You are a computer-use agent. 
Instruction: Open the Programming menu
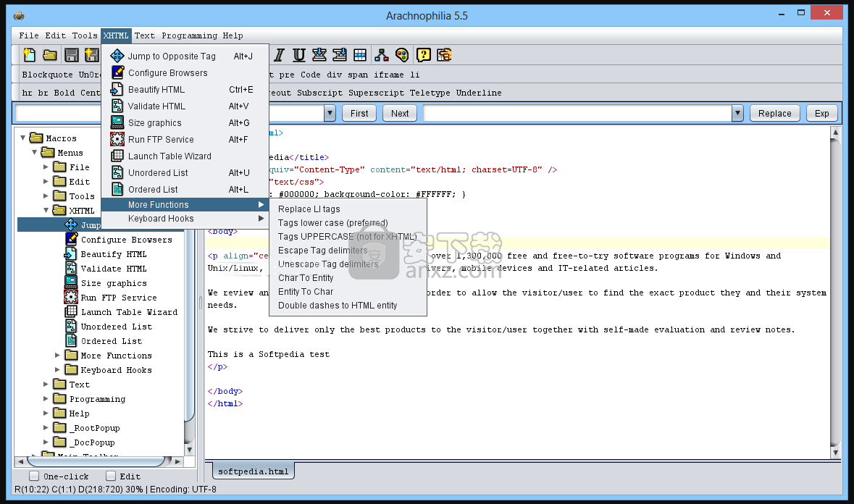point(190,35)
